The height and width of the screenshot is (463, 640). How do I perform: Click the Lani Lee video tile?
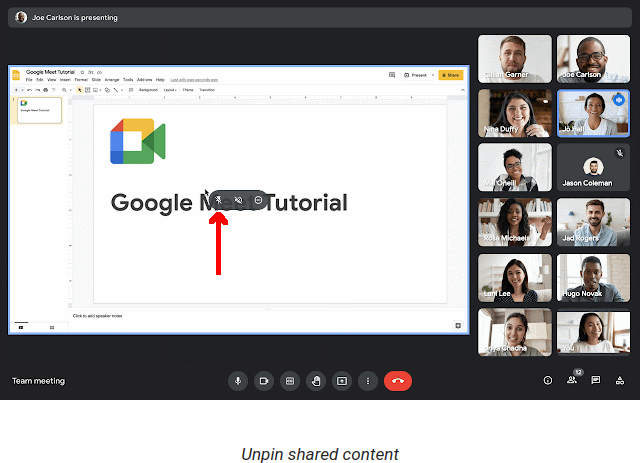click(x=515, y=278)
